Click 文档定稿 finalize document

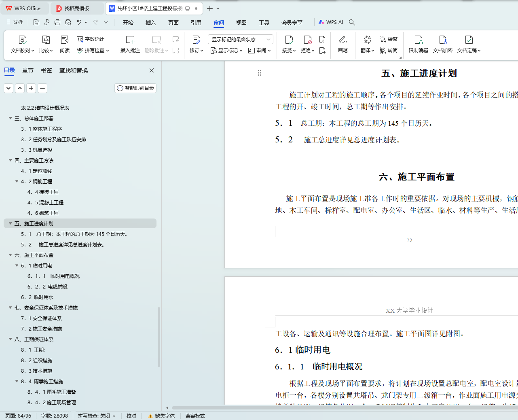(x=469, y=45)
